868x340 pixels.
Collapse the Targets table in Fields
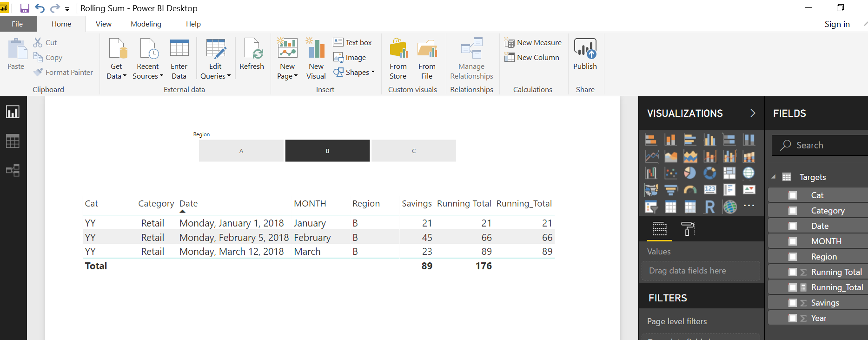point(774,177)
